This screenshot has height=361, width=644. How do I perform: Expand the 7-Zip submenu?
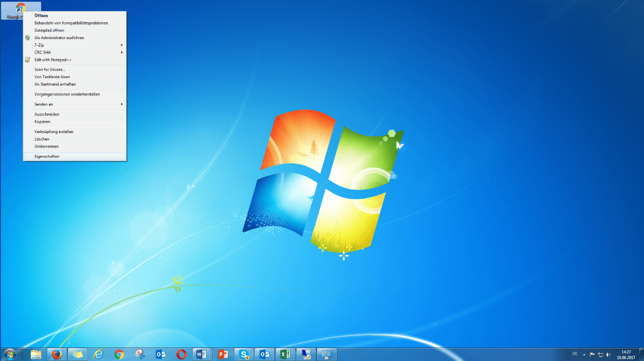[75, 45]
